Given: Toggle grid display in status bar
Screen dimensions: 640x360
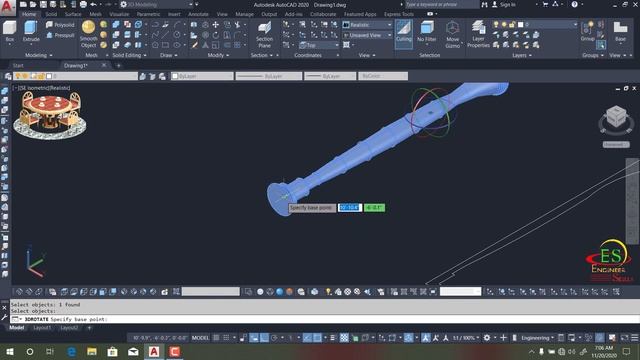Looking at the screenshot, I should 216,338.
